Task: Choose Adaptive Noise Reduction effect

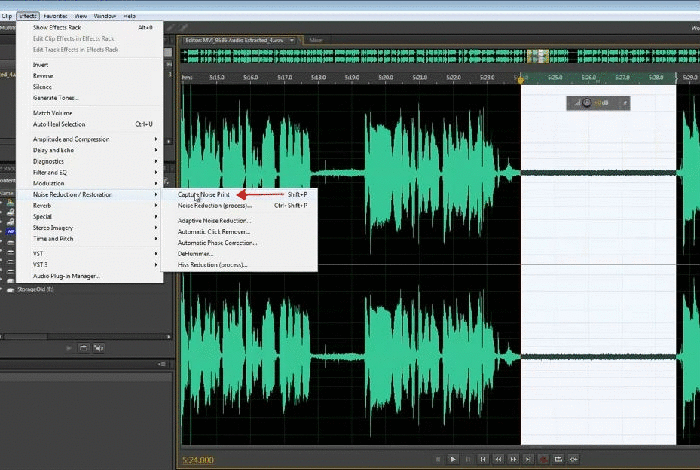Action: 214,220
